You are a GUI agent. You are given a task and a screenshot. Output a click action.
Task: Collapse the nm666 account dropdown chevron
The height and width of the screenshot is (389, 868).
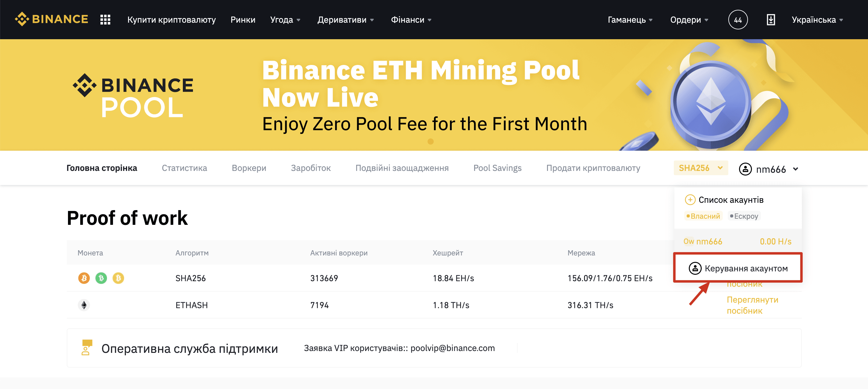(795, 169)
